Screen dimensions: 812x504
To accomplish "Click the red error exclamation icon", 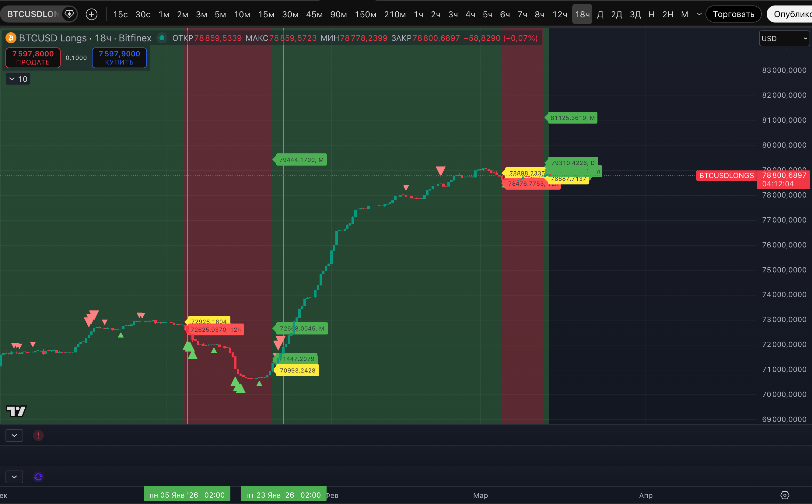I will [x=38, y=435].
